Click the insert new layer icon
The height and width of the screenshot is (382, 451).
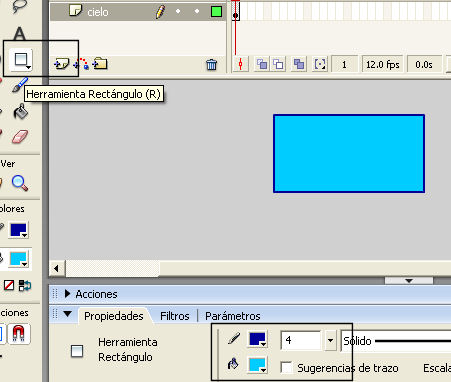point(62,64)
